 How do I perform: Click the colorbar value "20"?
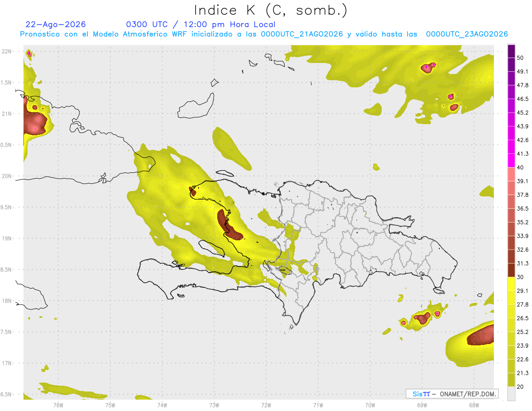[520, 387]
